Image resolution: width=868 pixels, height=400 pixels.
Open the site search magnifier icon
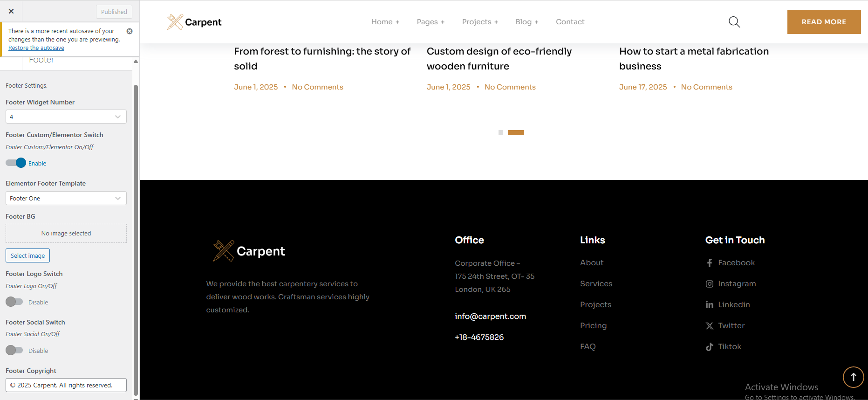[x=734, y=22]
